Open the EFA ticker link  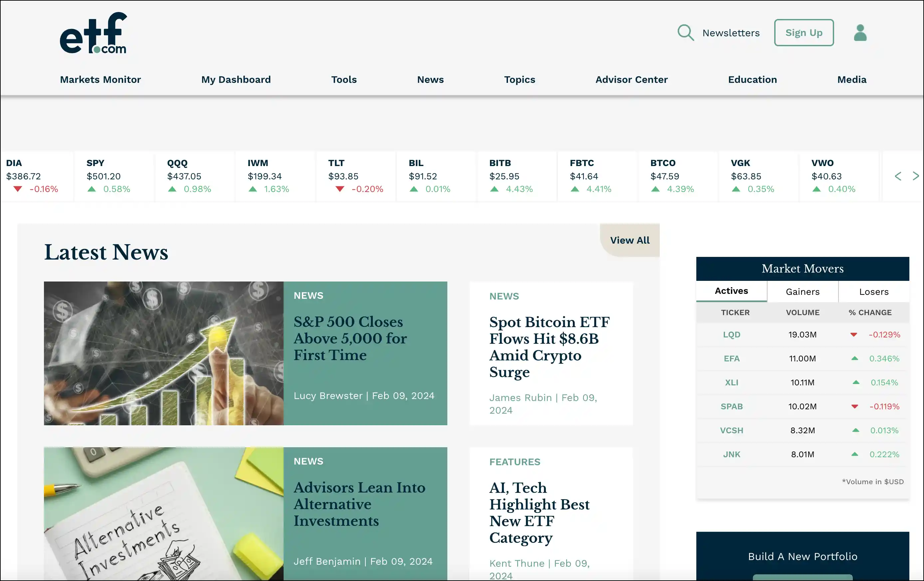(x=731, y=359)
